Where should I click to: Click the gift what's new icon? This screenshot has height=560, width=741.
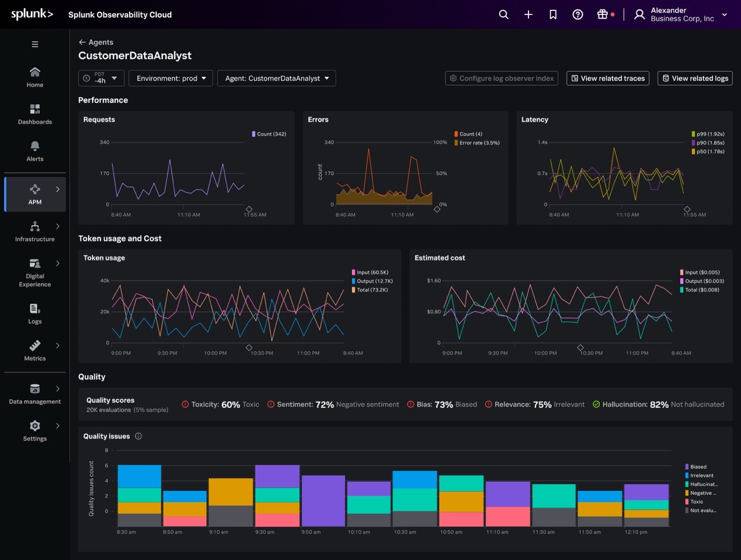click(x=603, y=14)
